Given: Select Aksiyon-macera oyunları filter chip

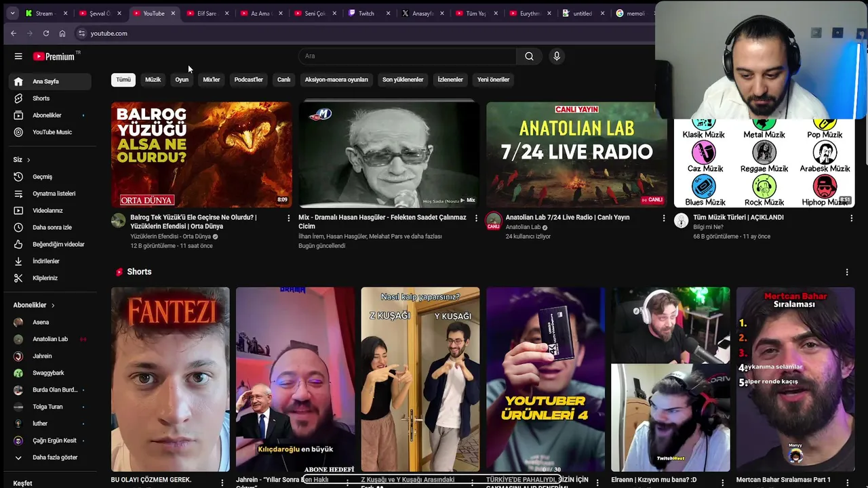Looking at the screenshot, I should [x=336, y=80].
